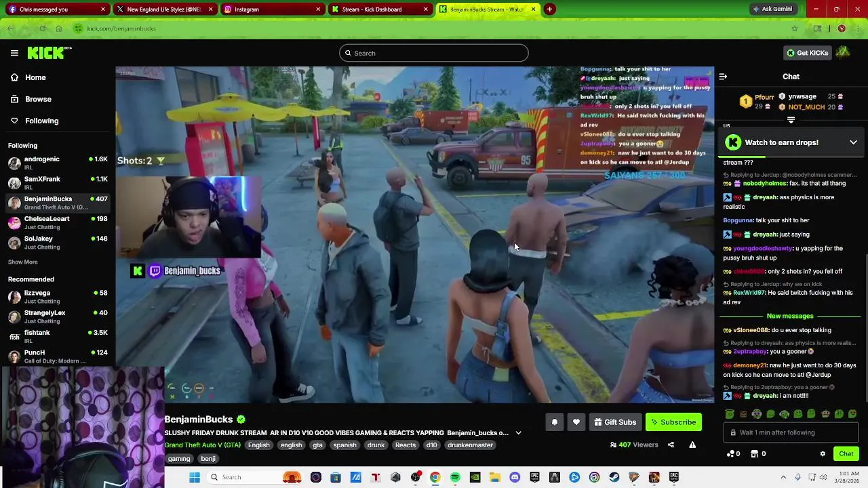Viewport: 868px width, 488px height.
Task: Open Steam from taskbar
Action: click(614, 477)
